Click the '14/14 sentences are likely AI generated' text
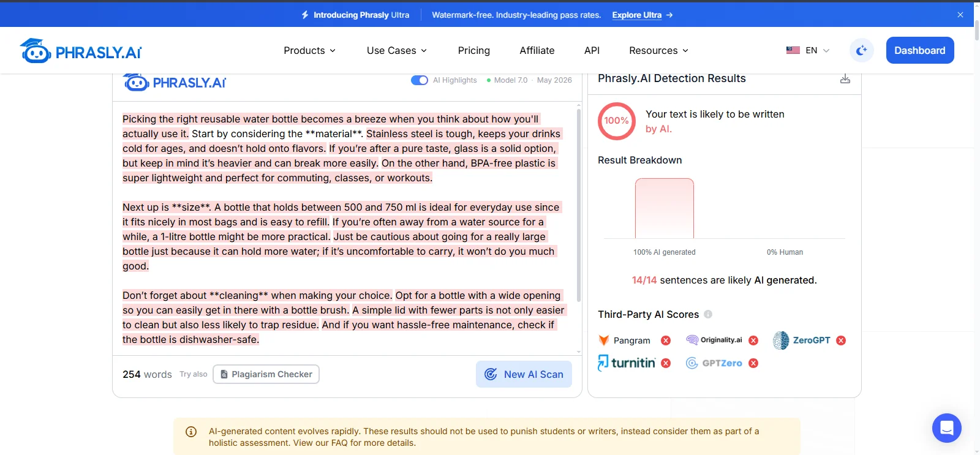Image resolution: width=980 pixels, height=455 pixels. click(x=724, y=280)
